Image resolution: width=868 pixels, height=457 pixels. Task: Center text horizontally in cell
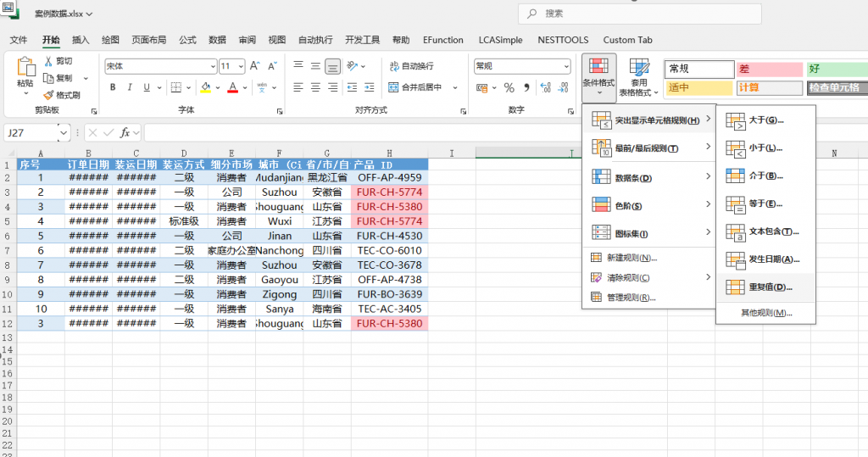click(315, 87)
